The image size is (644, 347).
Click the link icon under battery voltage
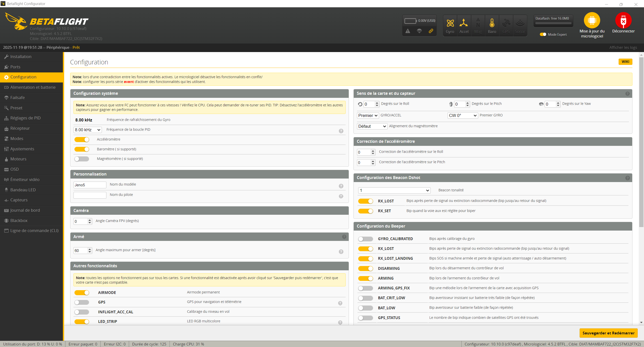click(431, 31)
